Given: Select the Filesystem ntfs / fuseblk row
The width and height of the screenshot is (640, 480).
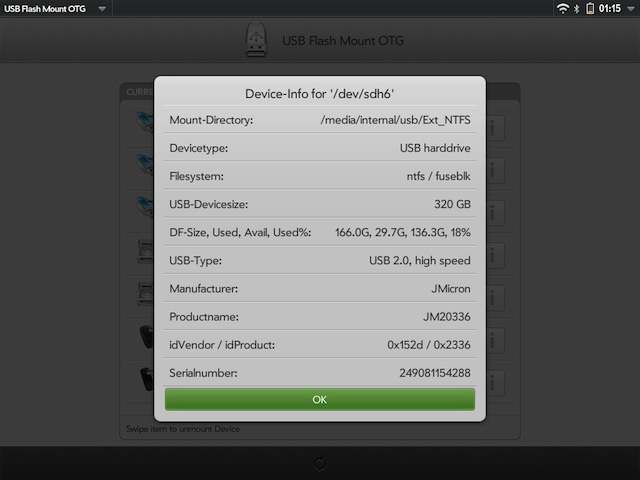Looking at the screenshot, I should coord(320,176).
